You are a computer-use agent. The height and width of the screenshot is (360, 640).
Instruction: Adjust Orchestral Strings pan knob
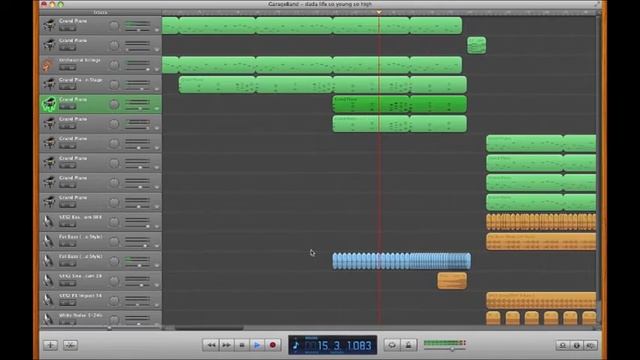coord(114,65)
